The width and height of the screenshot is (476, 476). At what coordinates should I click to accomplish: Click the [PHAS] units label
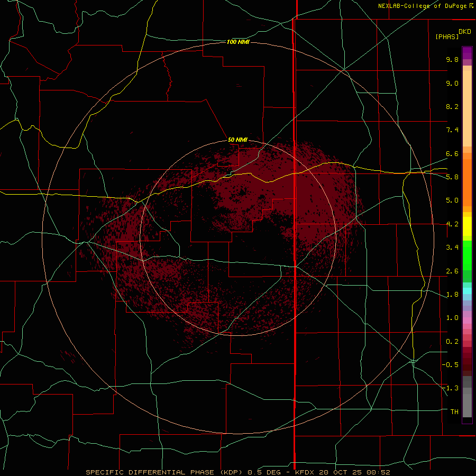pos(447,36)
